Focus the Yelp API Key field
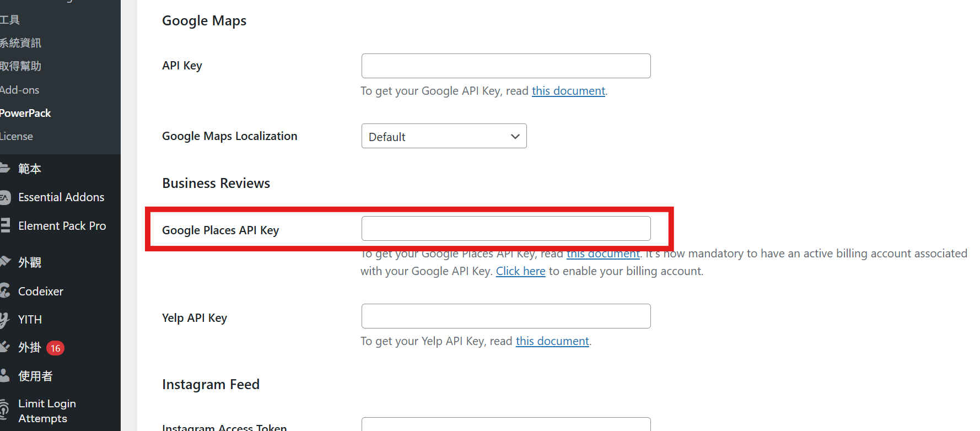The width and height of the screenshot is (980, 431). (505, 316)
